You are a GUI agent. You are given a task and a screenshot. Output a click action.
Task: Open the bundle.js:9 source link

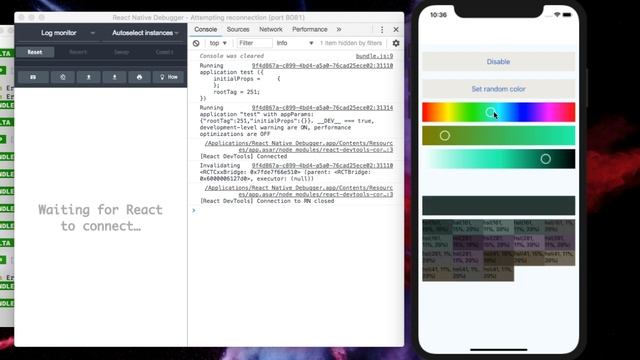tap(374, 56)
